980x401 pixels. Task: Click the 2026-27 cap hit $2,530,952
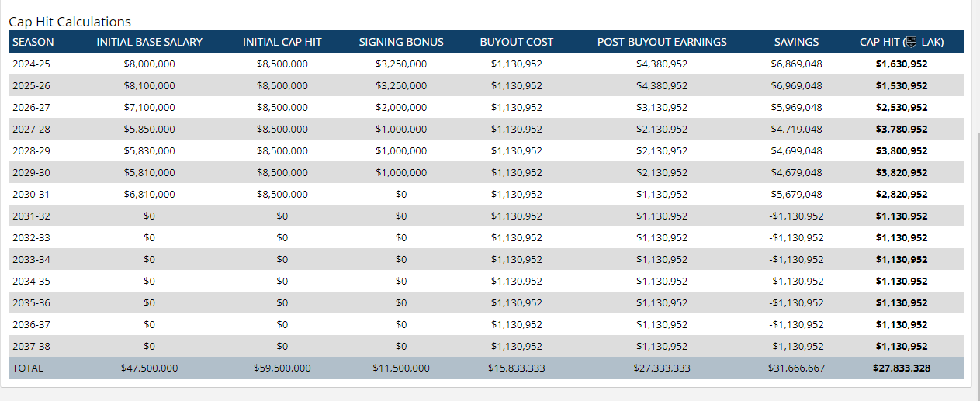pyautogui.click(x=902, y=107)
